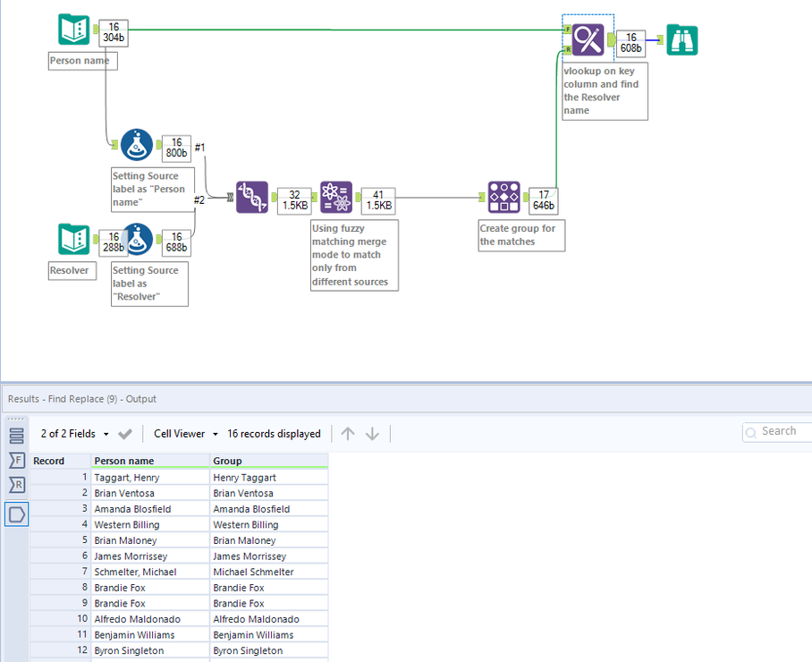Click the Group column header
Viewport: 812px width, 662px height.
click(x=269, y=461)
